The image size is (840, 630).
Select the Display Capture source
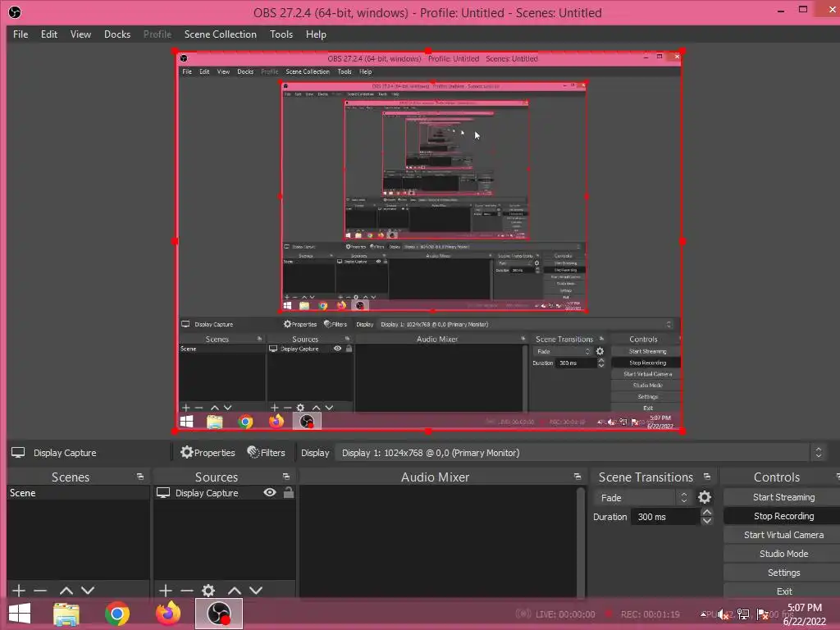[206, 493]
